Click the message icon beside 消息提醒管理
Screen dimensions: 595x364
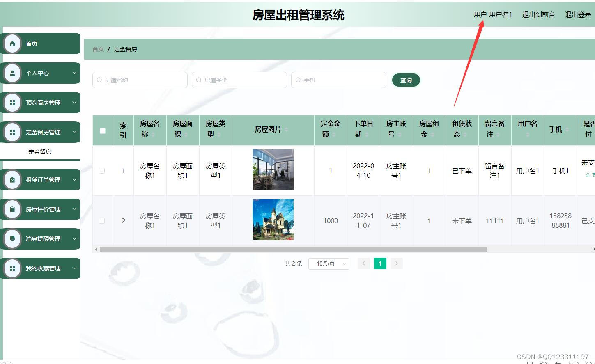(x=12, y=239)
